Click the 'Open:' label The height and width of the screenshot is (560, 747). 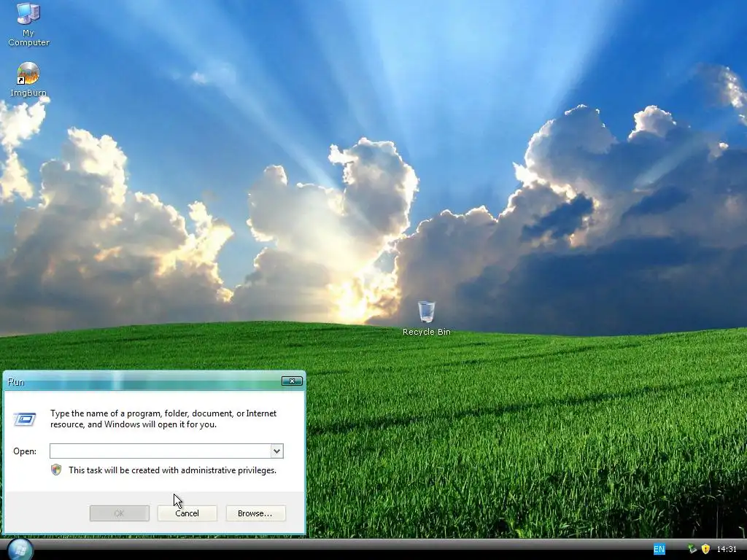coord(25,451)
